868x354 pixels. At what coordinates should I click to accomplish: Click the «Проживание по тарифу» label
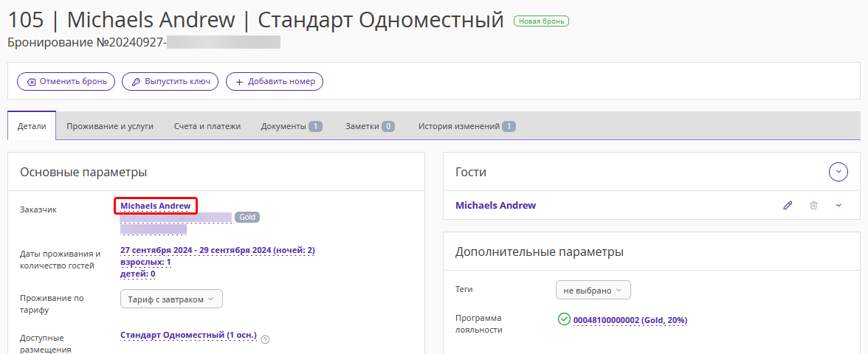tap(52, 304)
